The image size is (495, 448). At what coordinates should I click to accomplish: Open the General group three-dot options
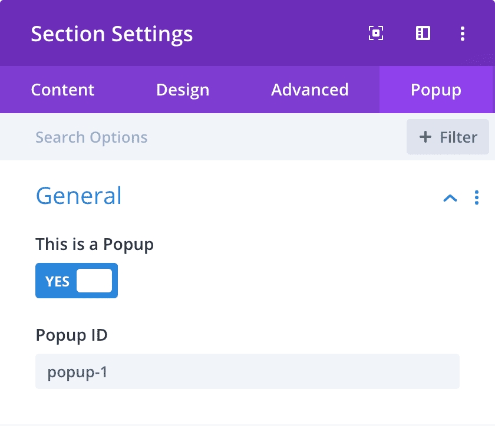click(x=477, y=197)
